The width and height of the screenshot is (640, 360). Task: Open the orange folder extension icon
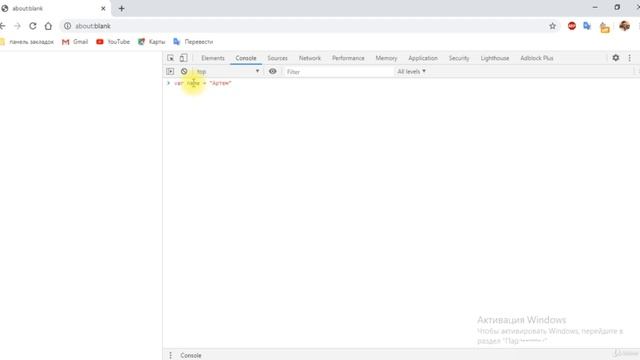point(604,28)
